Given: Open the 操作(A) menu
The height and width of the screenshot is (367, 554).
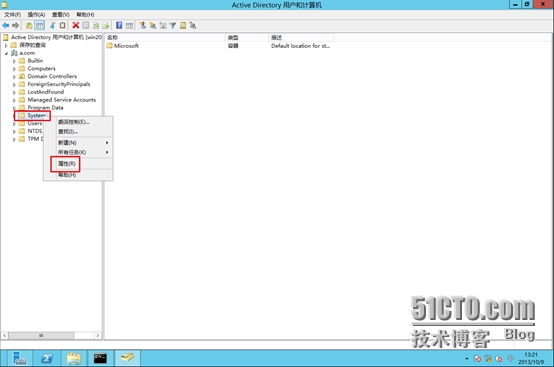Looking at the screenshot, I should tap(36, 14).
